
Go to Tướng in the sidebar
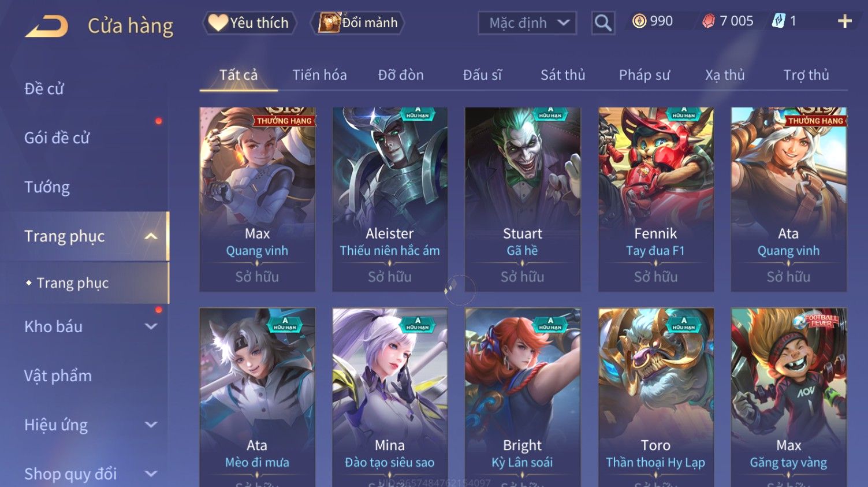[x=47, y=187]
